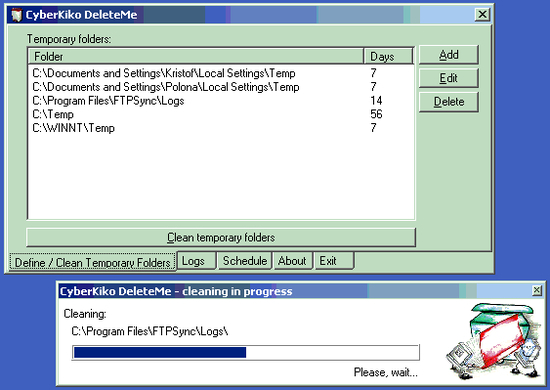Click the DeleteMe title bar app icon
The image size is (550, 390).
[x=16, y=15]
